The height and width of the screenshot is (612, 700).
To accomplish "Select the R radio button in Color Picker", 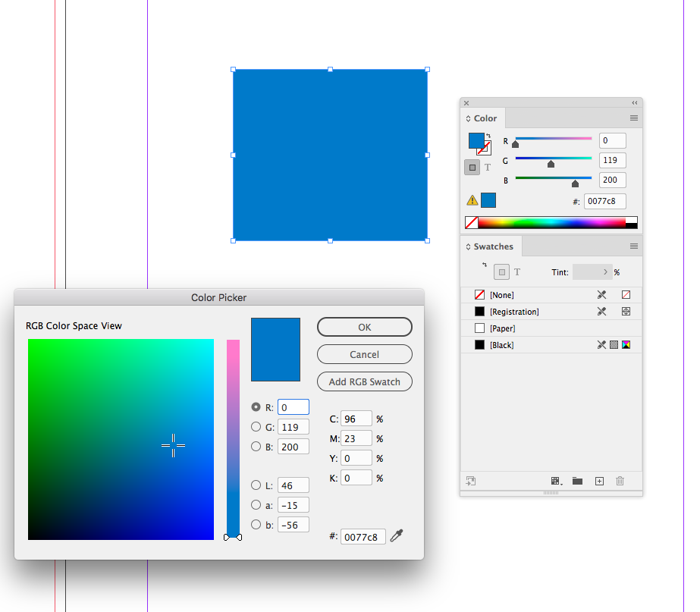I will coord(256,407).
